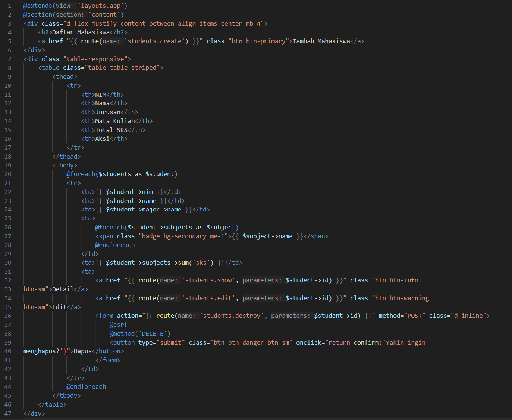Click the Hapus button text in code
This screenshot has width=512, height=420.
coord(82,351)
